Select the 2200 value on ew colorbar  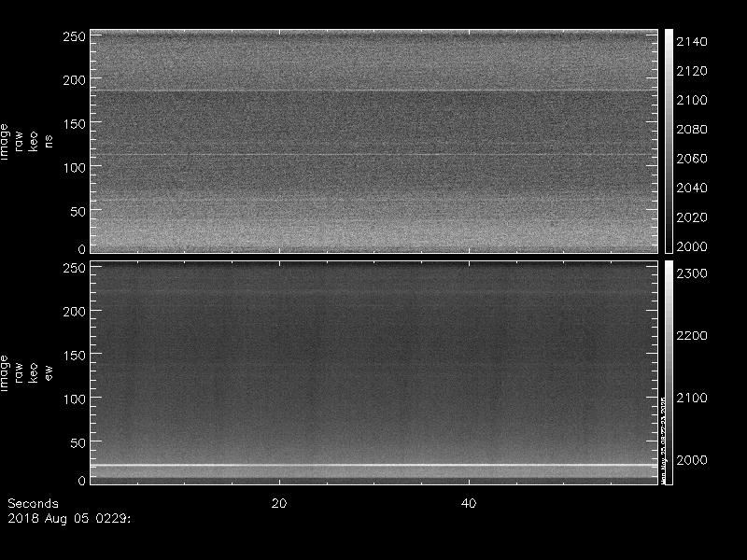692,336
